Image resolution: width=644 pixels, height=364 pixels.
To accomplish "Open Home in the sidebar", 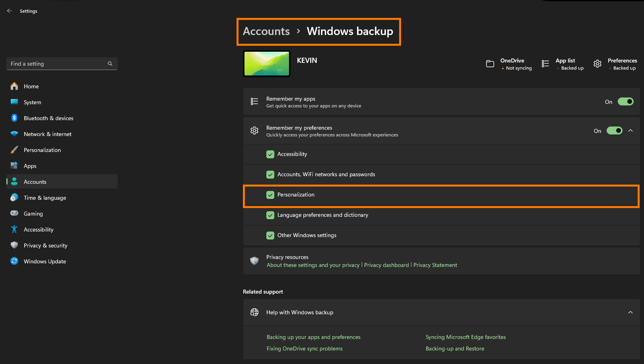I will coord(62,86).
